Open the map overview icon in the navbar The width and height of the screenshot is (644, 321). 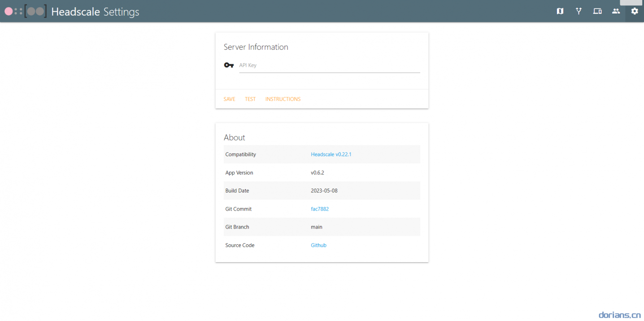coord(560,11)
